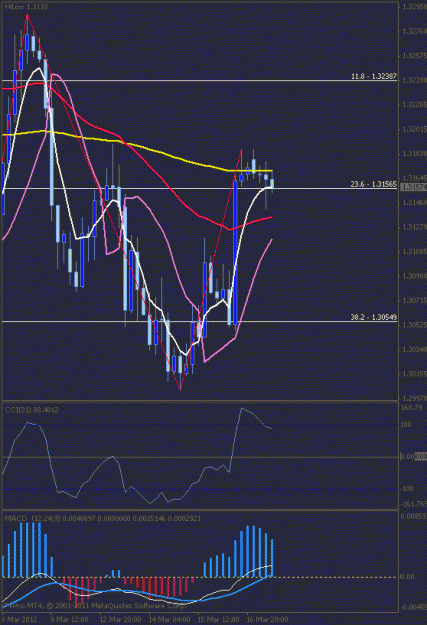
Task: Click CCI scale value 100
Action: [x=406, y=425]
